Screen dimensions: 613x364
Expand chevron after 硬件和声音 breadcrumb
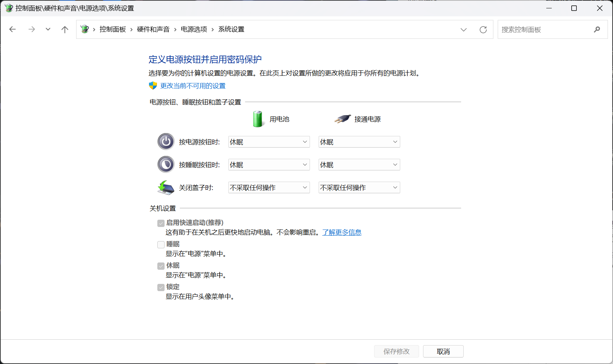click(x=175, y=30)
